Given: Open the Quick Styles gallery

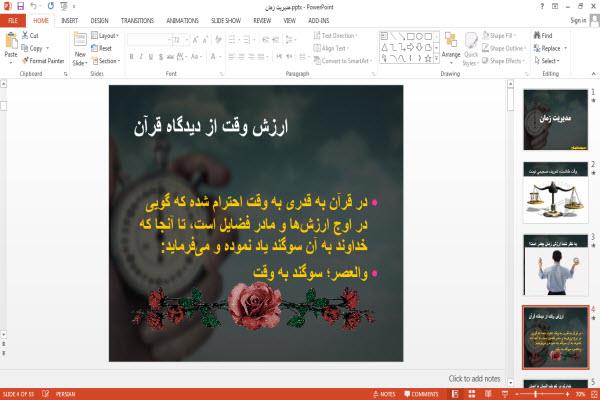Looking at the screenshot, I should [471, 50].
